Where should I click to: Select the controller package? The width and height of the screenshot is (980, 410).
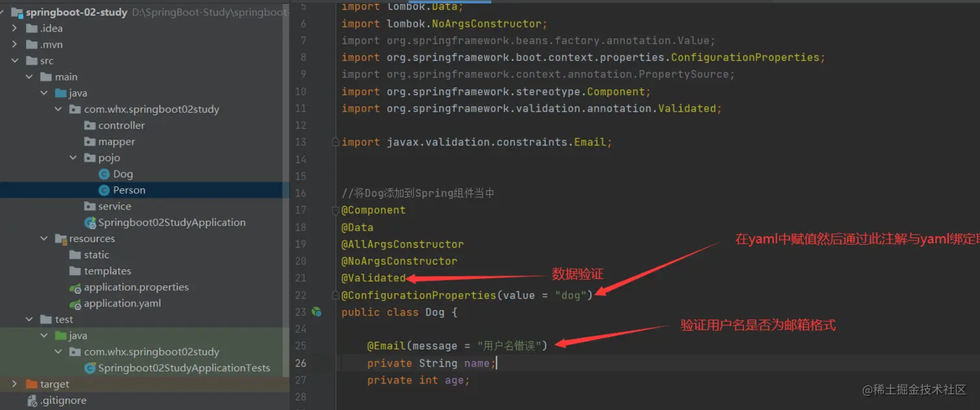click(121, 125)
